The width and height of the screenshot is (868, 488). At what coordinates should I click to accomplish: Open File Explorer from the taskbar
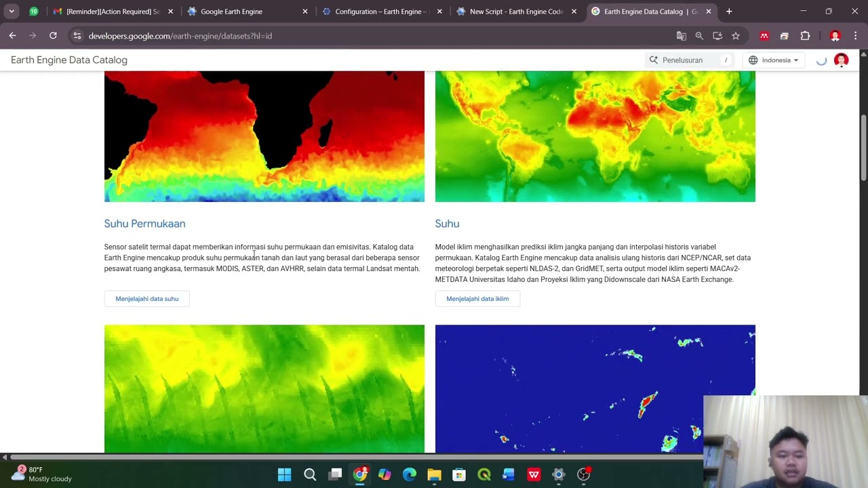(x=435, y=474)
